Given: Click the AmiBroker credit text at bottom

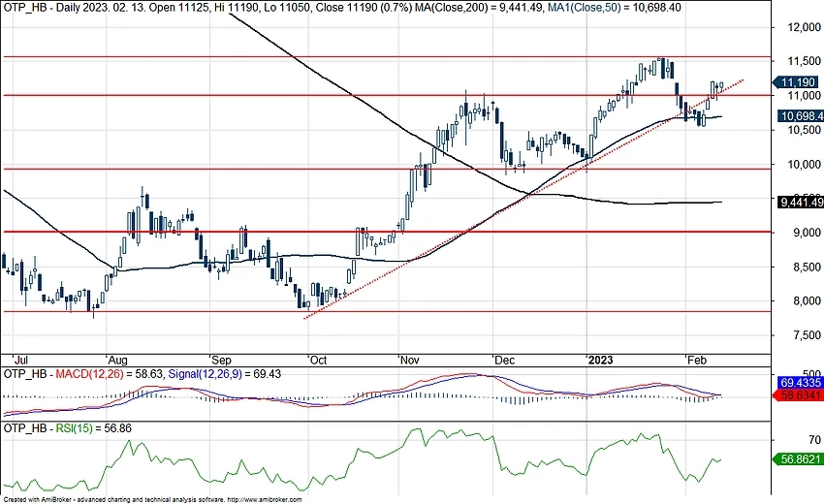Looking at the screenshot, I should 152,500.
